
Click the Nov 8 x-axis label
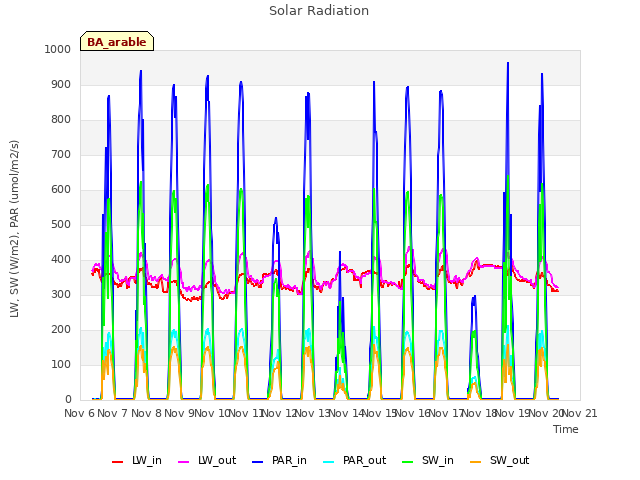pos(146,413)
